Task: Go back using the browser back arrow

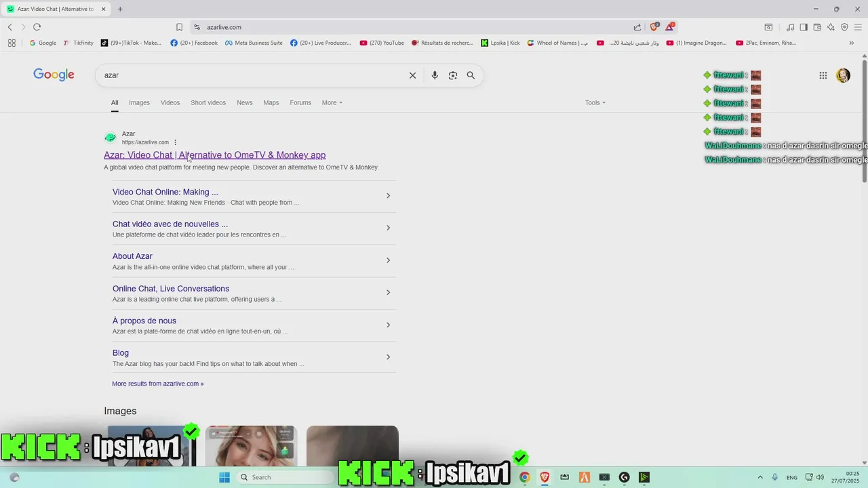Action: click(9, 27)
